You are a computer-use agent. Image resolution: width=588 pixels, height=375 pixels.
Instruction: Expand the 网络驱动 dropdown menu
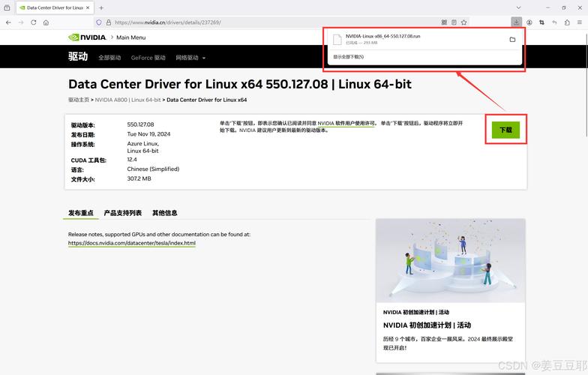click(190, 58)
